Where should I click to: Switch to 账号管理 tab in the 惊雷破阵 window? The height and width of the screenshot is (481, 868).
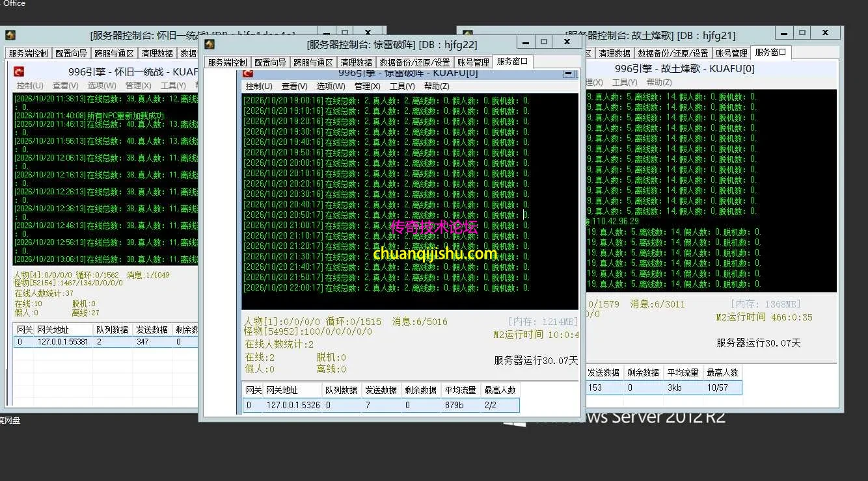473,62
